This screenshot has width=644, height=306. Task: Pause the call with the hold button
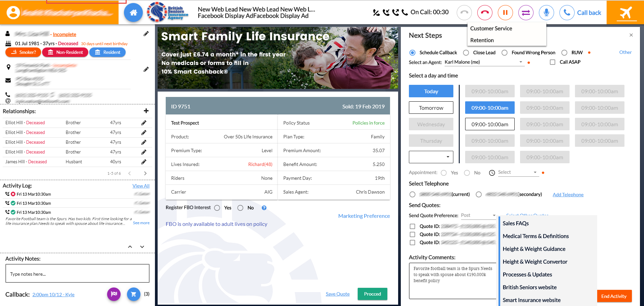click(x=505, y=13)
